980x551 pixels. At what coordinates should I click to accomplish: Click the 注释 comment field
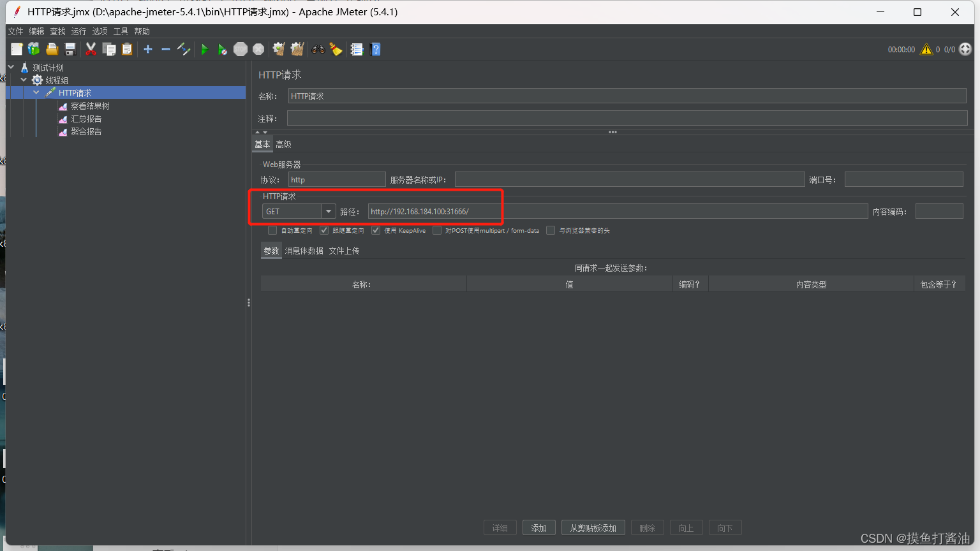coord(627,118)
